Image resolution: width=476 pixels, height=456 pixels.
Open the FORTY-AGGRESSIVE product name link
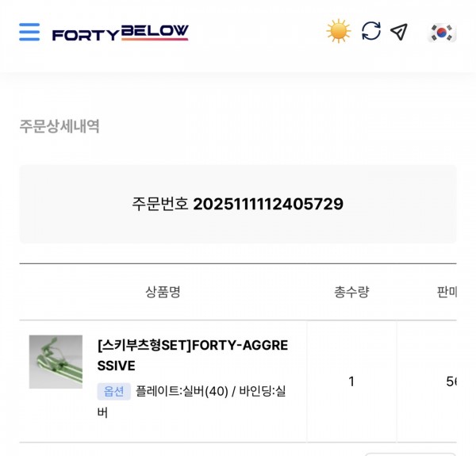coord(192,355)
